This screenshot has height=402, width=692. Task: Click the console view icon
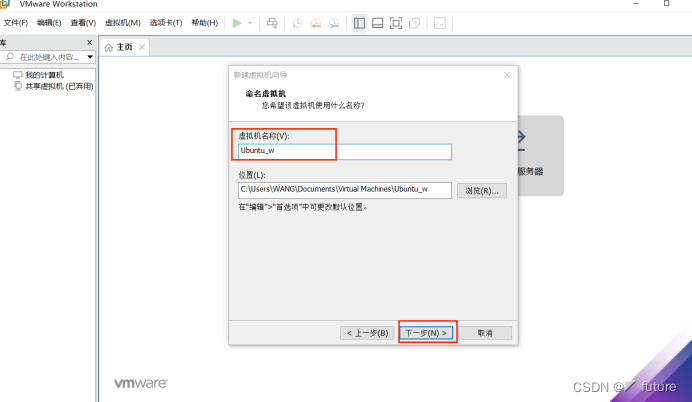pos(440,23)
